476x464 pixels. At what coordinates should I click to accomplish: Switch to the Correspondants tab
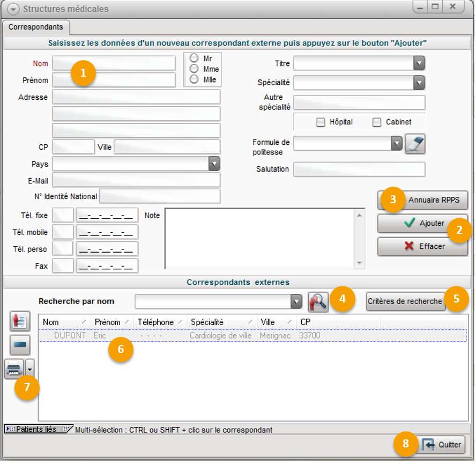(35, 27)
